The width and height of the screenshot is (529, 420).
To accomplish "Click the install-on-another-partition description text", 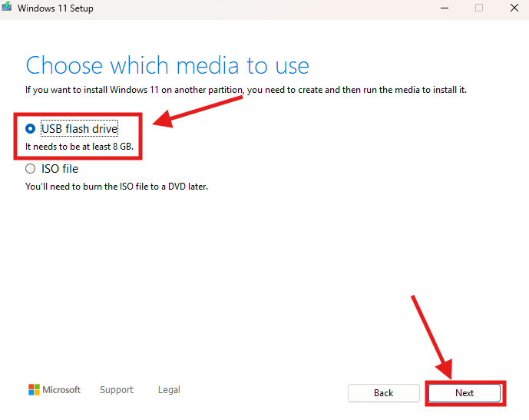I will (x=246, y=90).
